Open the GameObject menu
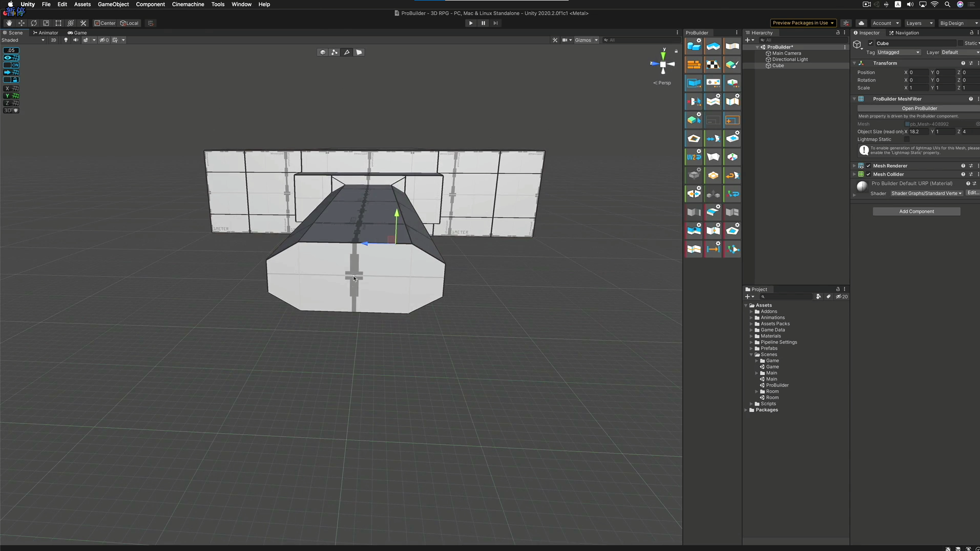 (x=113, y=4)
